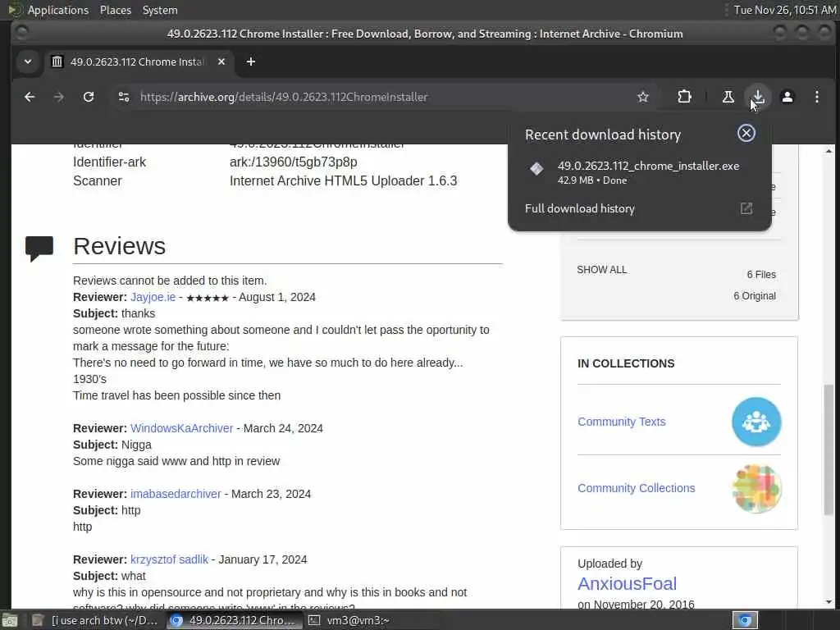Click the Reviews heading

pyautogui.click(x=120, y=246)
